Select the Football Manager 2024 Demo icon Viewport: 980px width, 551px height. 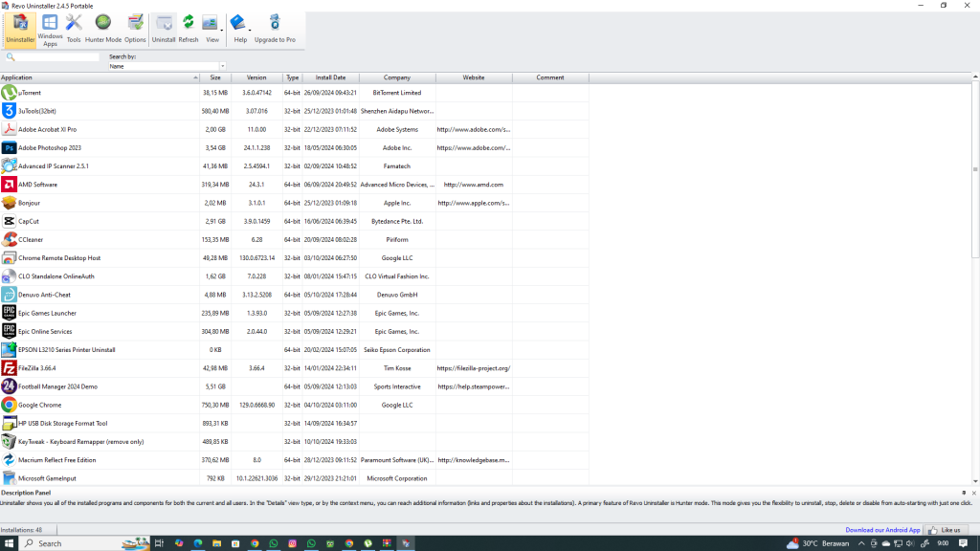pyautogui.click(x=9, y=386)
